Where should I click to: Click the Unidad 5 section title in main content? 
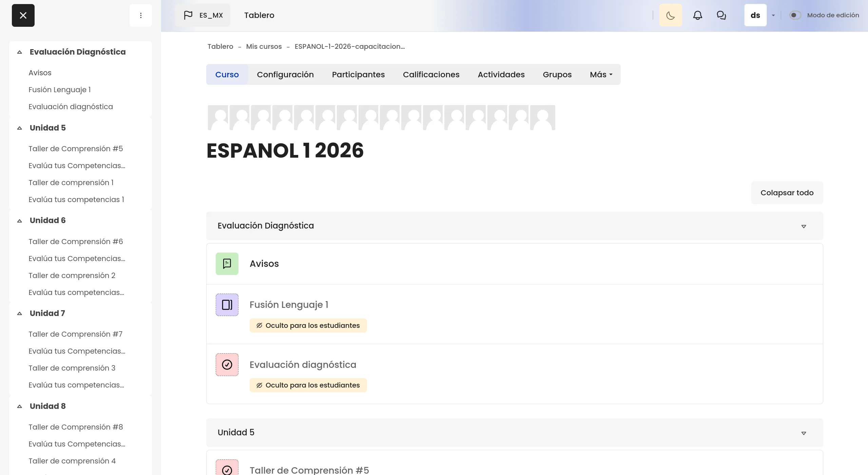[x=236, y=433]
